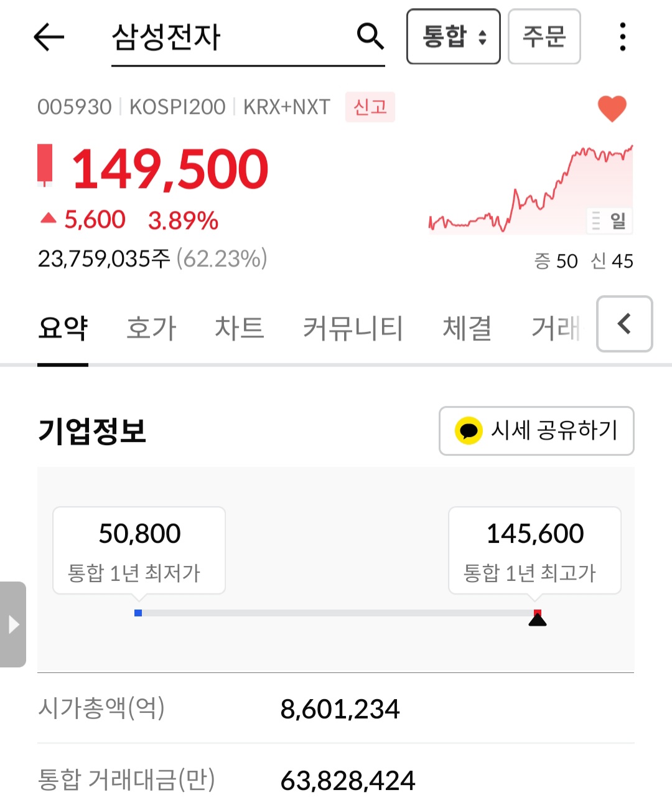The height and width of the screenshot is (810, 672).
Task: Open the 통합 market dropdown
Action: point(453,37)
